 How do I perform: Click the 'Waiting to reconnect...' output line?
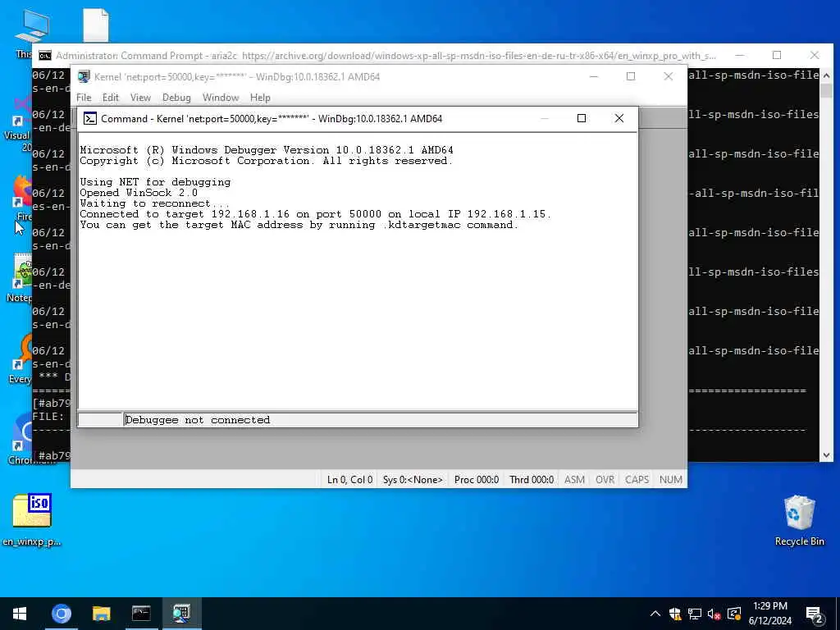tap(155, 203)
